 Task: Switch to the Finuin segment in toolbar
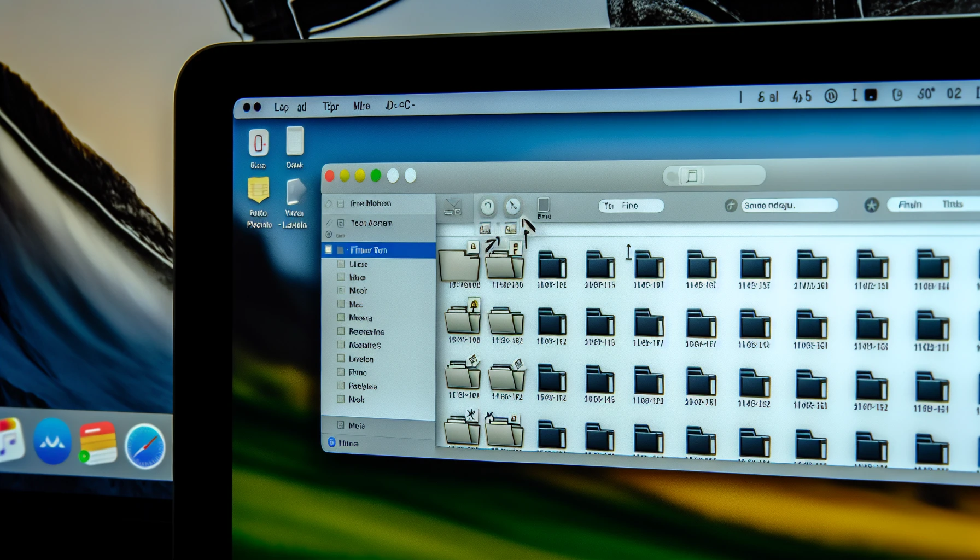[x=910, y=205]
